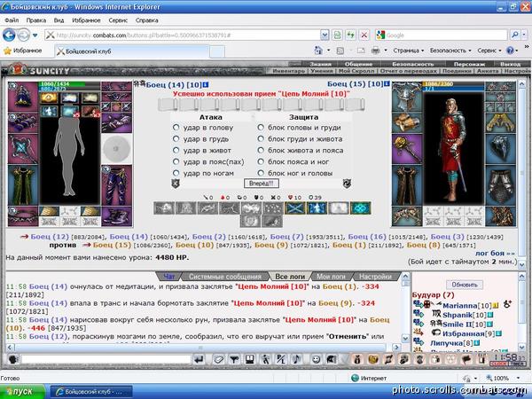The height and width of the screenshot is (399, 532).
Task: Click the white glowing skill icon
Action: (339, 208)
